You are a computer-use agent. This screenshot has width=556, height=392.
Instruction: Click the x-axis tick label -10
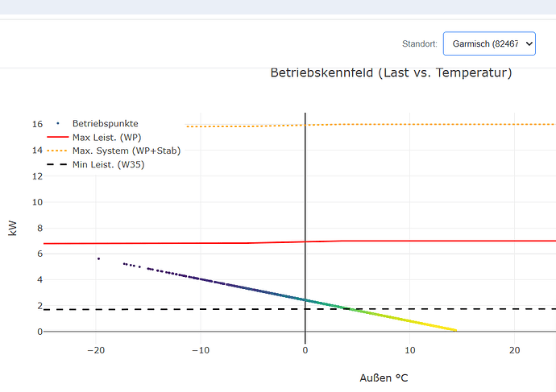[x=200, y=350]
